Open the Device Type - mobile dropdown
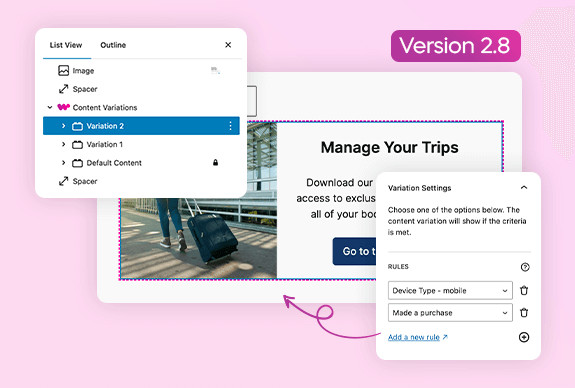Viewport: 575px width, 388px height. click(450, 290)
